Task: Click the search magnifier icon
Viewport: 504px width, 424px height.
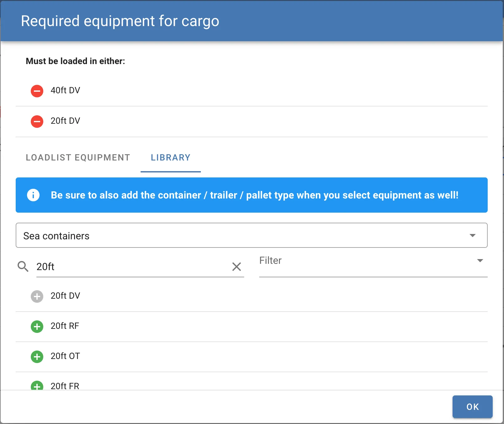Action: [23, 267]
